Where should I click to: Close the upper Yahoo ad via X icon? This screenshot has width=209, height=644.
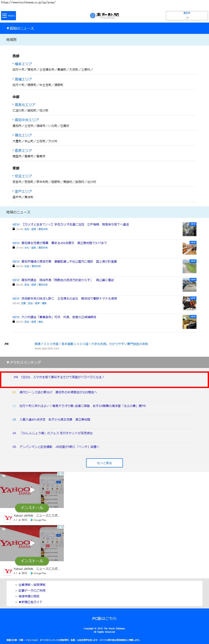(x=62, y=473)
